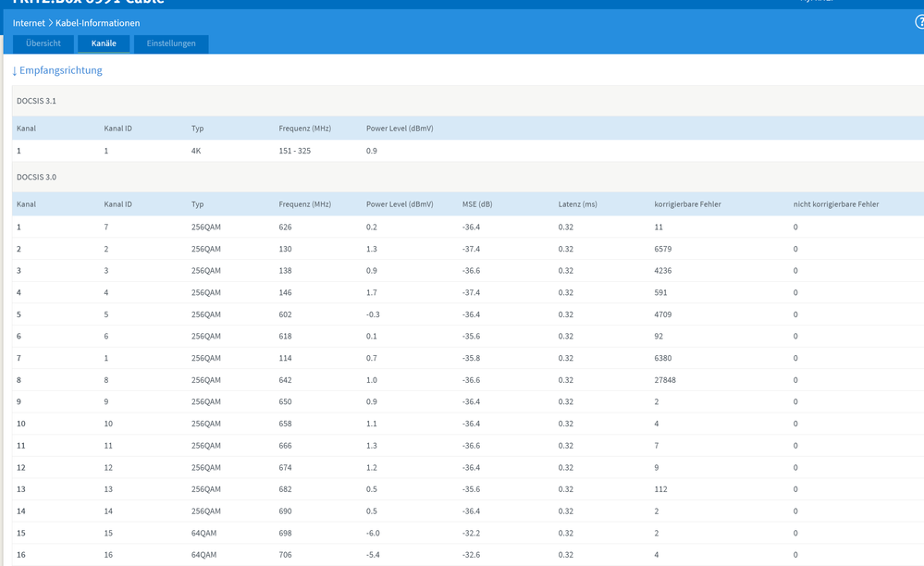Click the 6579 correctable errors value

663,249
